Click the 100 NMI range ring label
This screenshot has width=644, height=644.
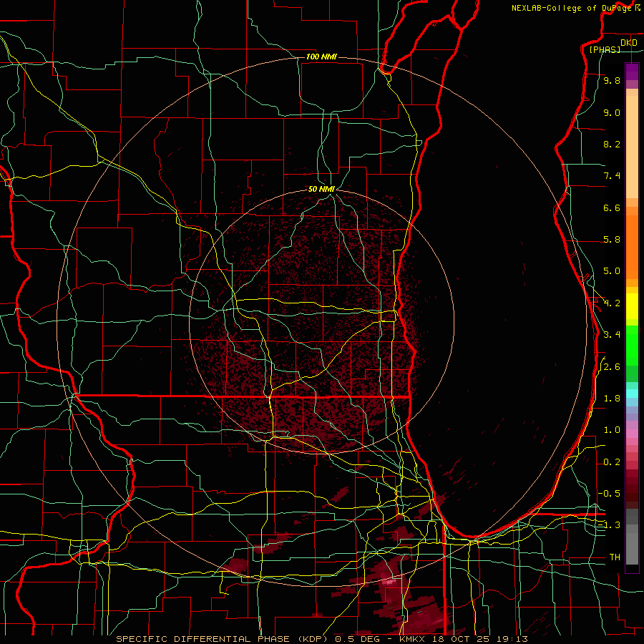tap(321, 57)
